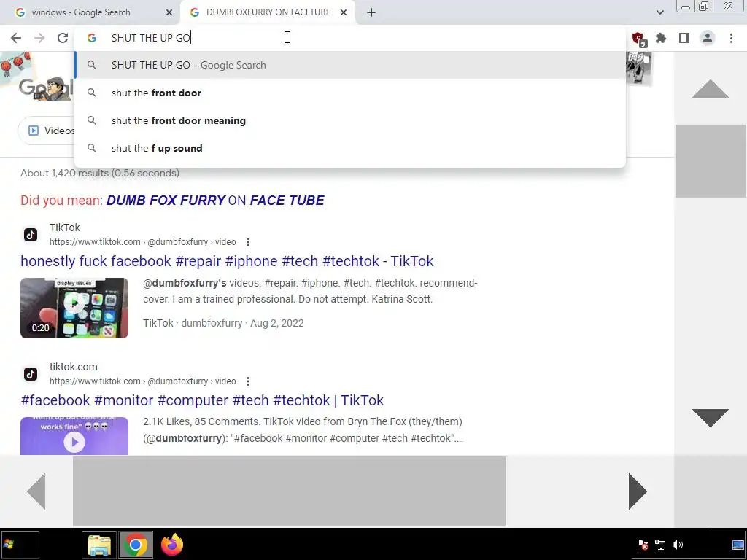Click the decorative doodle image beside the extension icons
Viewport: 747px width, 560px height.
pyautogui.click(x=639, y=68)
